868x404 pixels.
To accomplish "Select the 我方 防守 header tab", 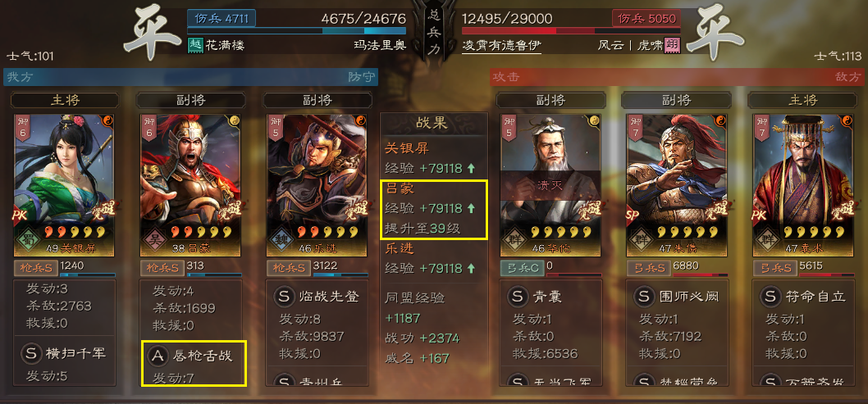I will [191, 77].
